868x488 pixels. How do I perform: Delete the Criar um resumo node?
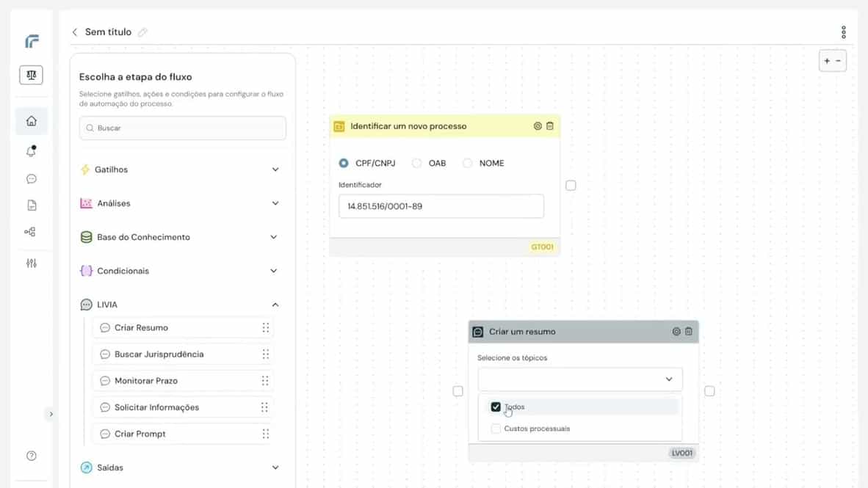[x=689, y=332]
